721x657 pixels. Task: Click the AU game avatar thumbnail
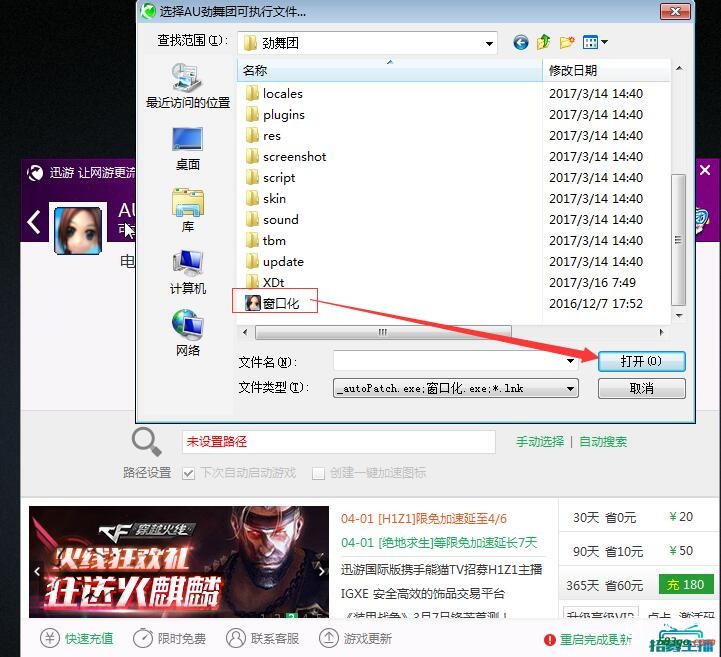(x=78, y=230)
